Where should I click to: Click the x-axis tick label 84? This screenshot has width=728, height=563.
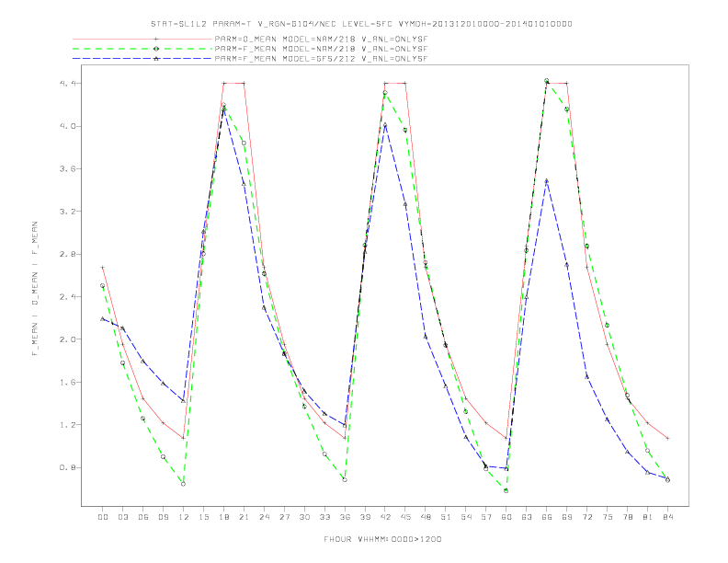[x=667, y=517]
